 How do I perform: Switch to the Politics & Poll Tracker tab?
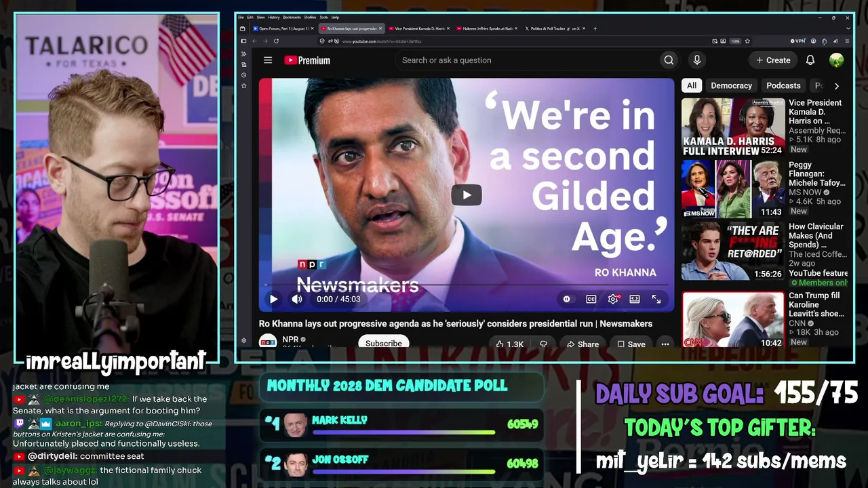(x=555, y=28)
